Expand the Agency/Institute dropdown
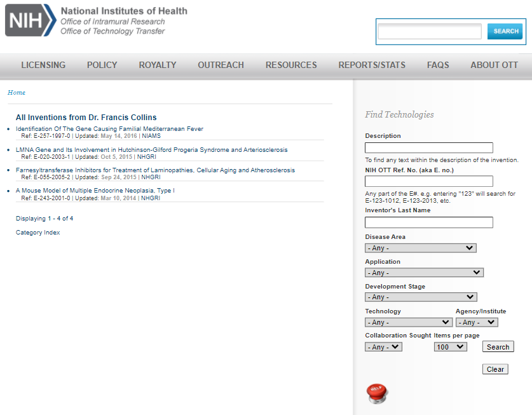This screenshot has width=532, height=415. [x=477, y=322]
